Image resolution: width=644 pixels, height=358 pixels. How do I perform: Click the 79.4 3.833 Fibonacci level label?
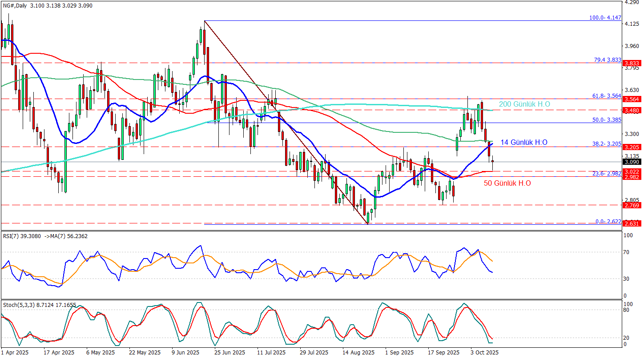click(x=607, y=60)
